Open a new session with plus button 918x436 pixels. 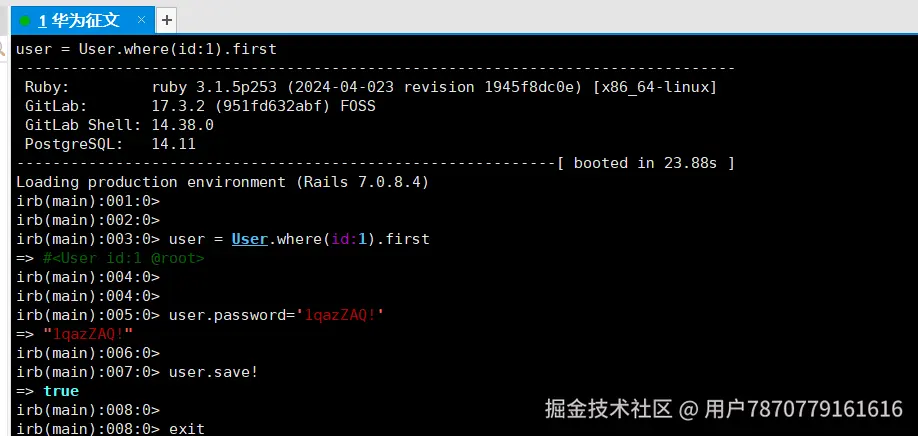point(167,20)
